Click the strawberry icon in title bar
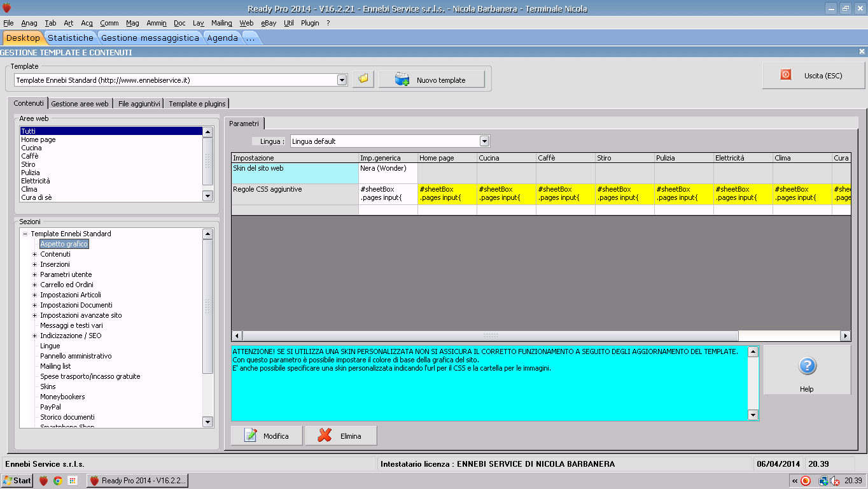The image size is (868, 489). [6, 8]
